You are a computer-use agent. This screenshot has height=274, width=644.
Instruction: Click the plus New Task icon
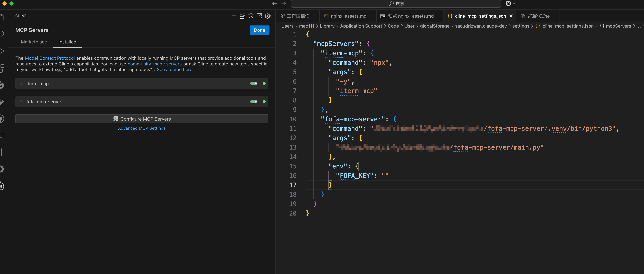tap(234, 16)
